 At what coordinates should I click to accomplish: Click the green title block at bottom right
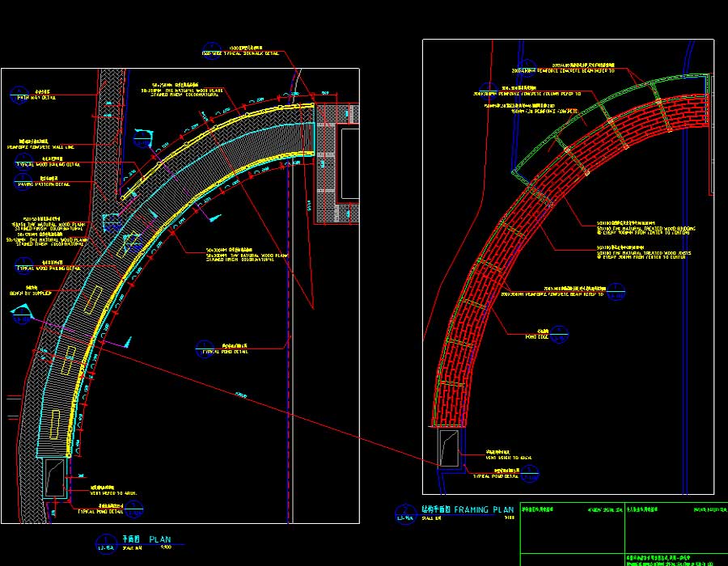623,534
